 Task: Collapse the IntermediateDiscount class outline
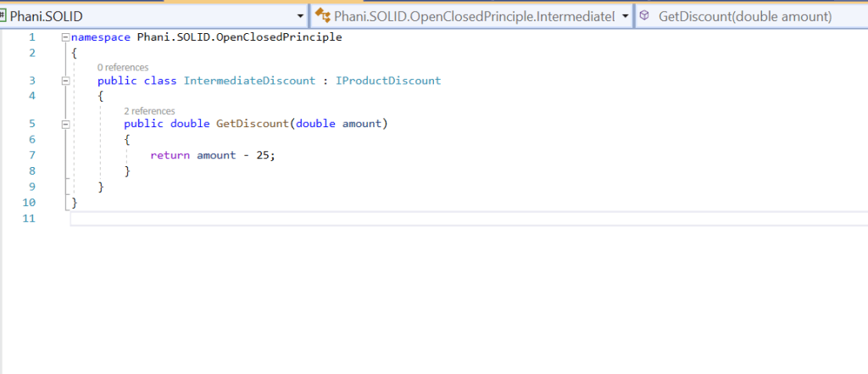click(65, 81)
